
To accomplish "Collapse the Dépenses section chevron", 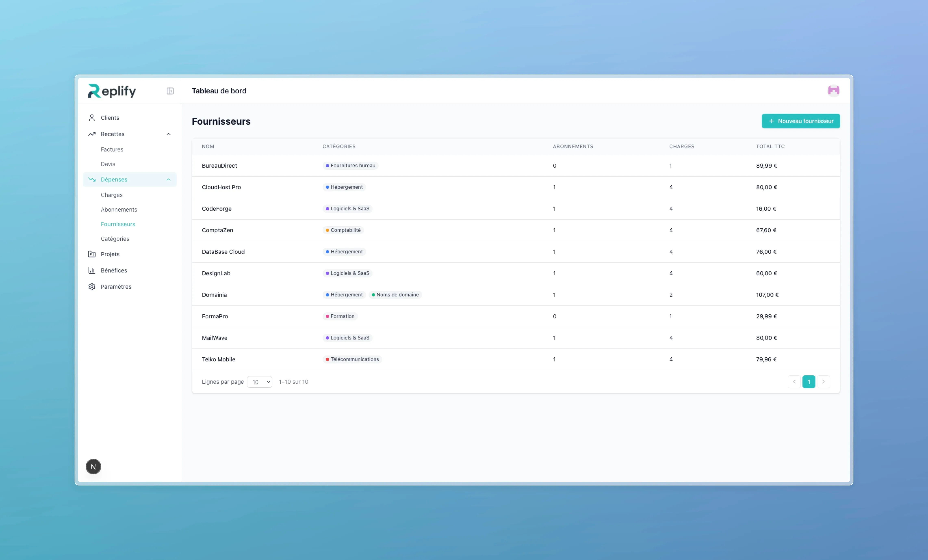I will (x=168, y=179).
